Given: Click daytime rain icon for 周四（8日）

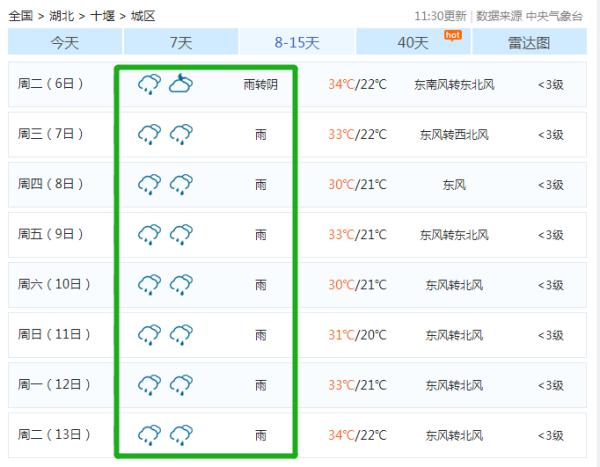Looking at the screenshot, I should point(149,184).
